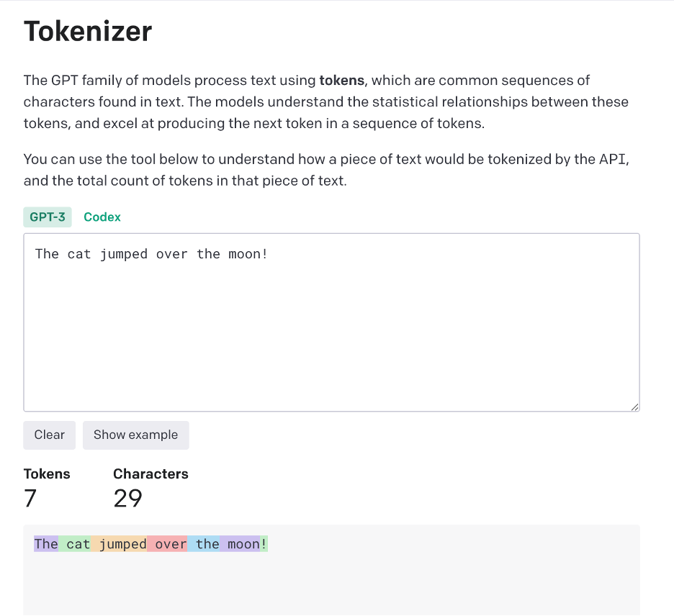Click the Characters count value '29'
The width and height of the screenshot is (674, 616).
point(127,498)
